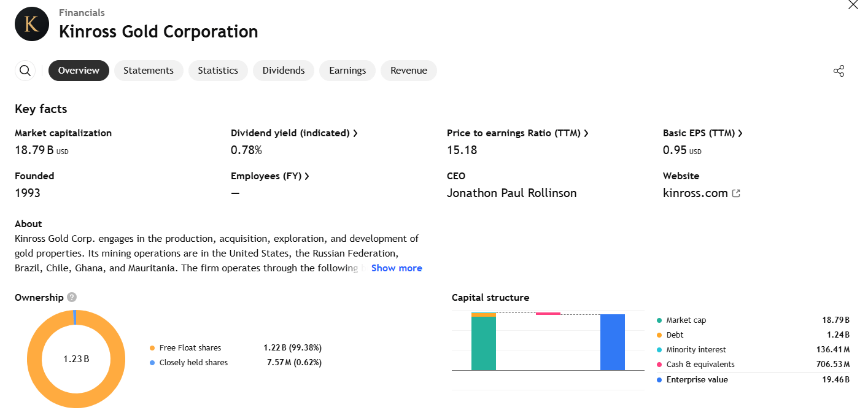Click the 1.24 B debt figure

(838, 335)
